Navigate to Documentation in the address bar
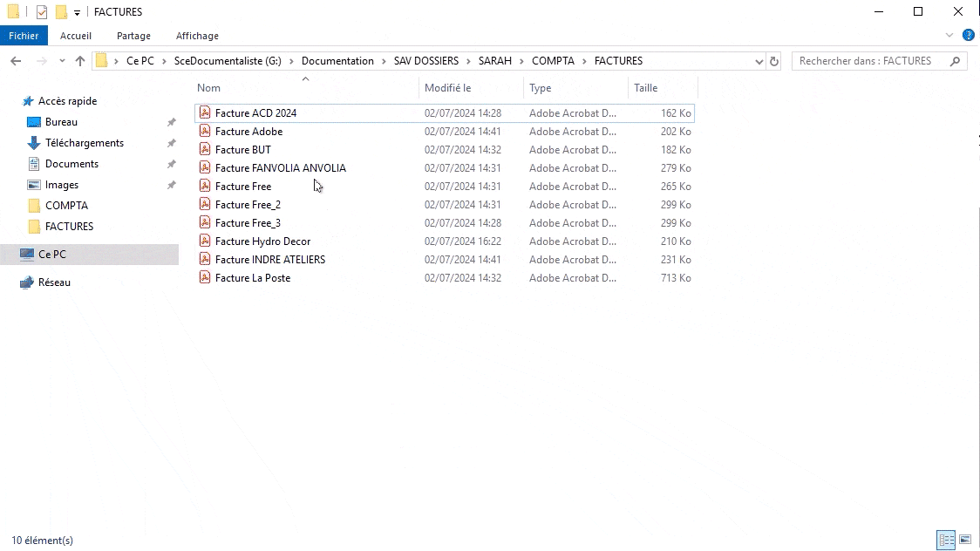Screen dimensions: 980x551 337,61
